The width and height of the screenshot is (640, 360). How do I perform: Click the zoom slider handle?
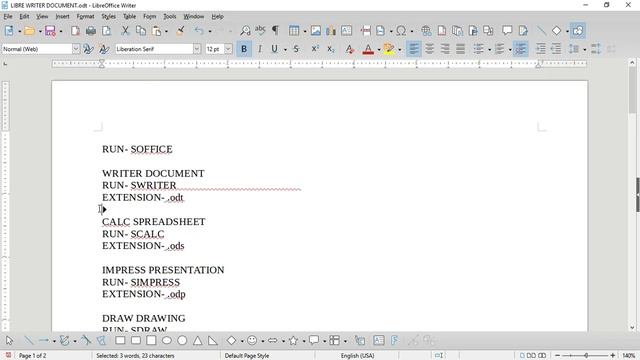coord(587,356)
